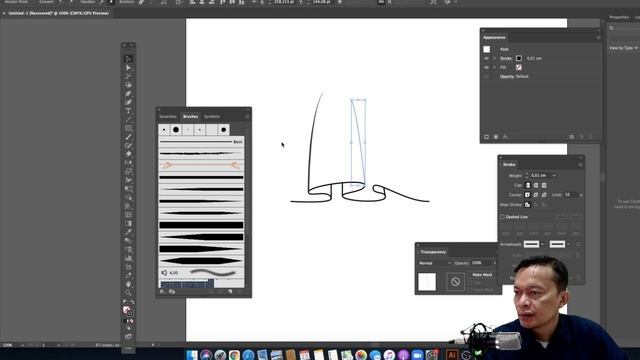The height and width of the screenshot is (360, 640).
Task: Expand the Fill row in Appearance panel
Action: [x=494, y=67]
